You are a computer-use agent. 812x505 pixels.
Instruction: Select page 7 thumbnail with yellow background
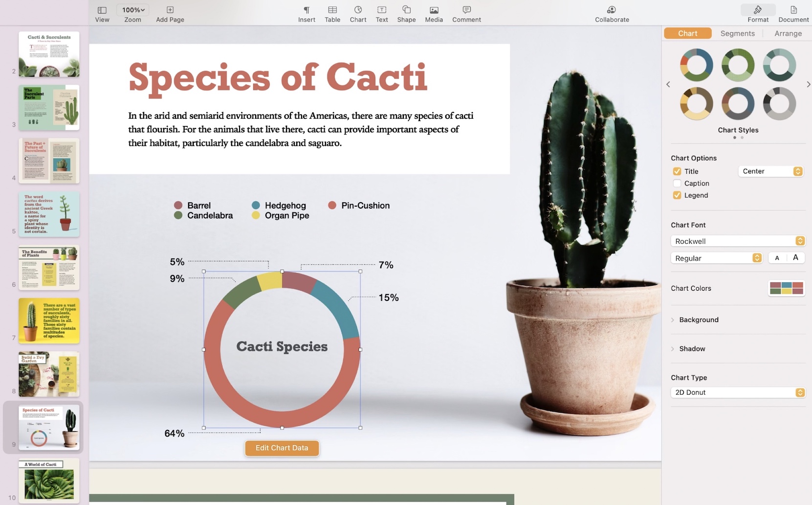tap(49, 321)
